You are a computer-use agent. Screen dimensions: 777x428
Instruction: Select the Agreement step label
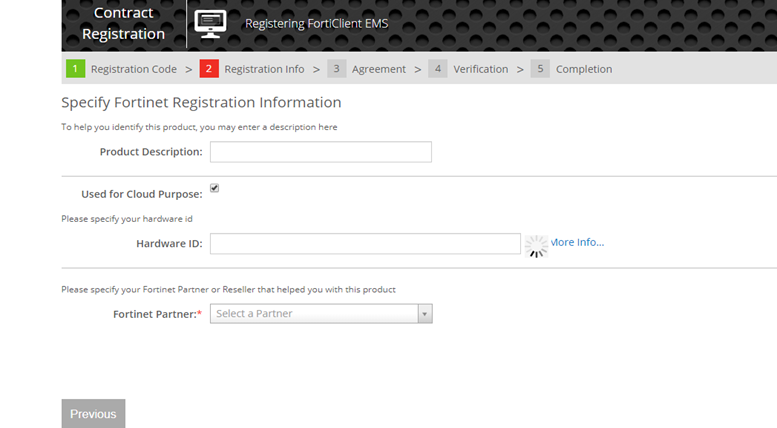[x=378, y=69]
